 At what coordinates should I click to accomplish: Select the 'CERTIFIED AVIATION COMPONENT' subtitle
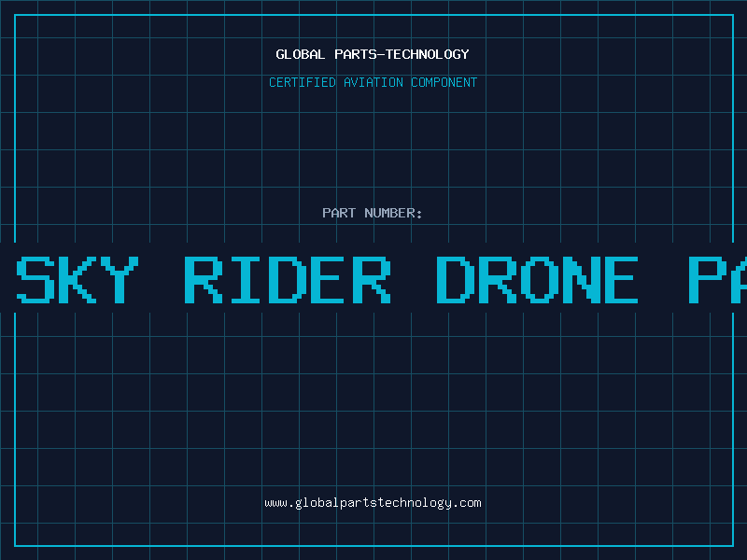click(x=373, y=82)
